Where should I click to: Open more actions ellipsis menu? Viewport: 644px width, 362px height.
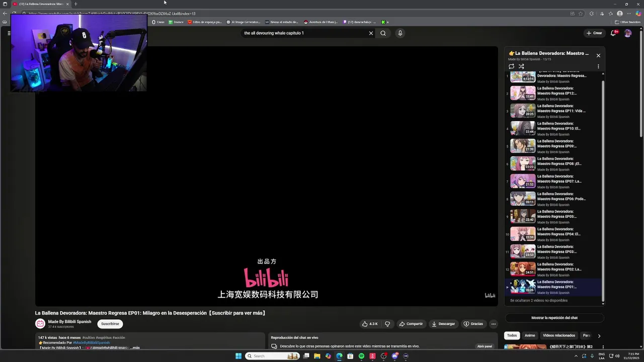(494, 324)
